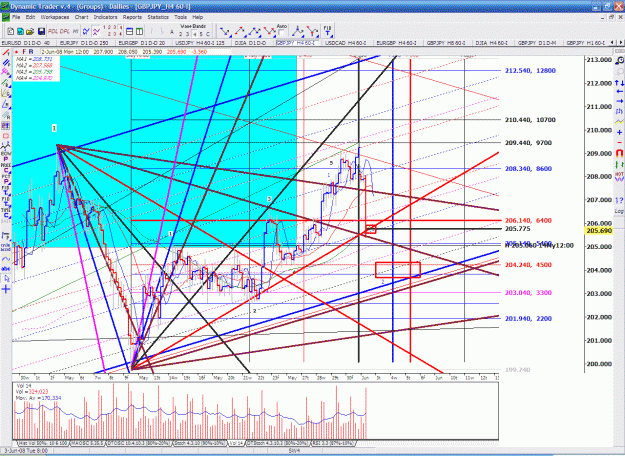
Task: Click the blue three-point swing tool icon
Action: (x=254, y=31)
